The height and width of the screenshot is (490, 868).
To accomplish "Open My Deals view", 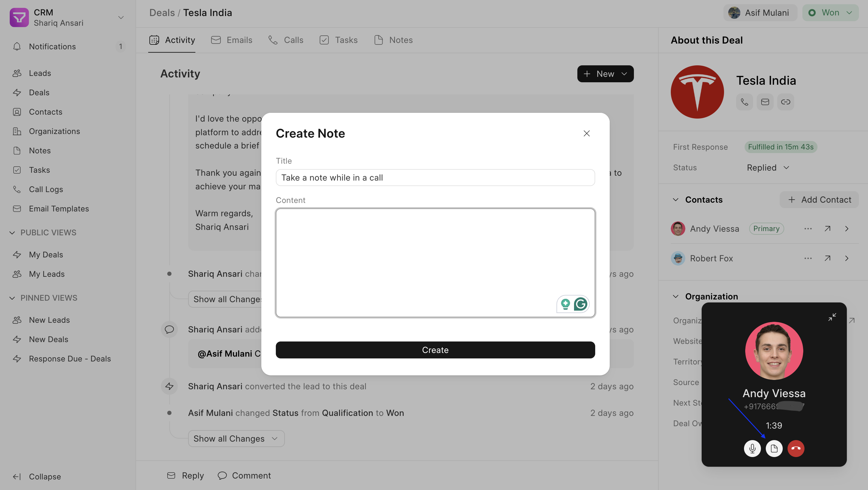I will (68, 255).
